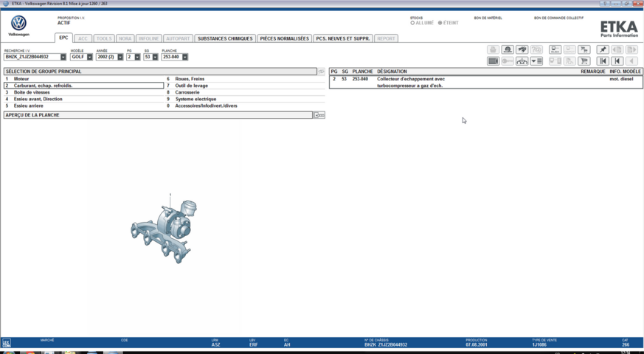Screen dimensions: 644x354
Task: Switch to the EPC tab
Action: [x=63, y=38]
